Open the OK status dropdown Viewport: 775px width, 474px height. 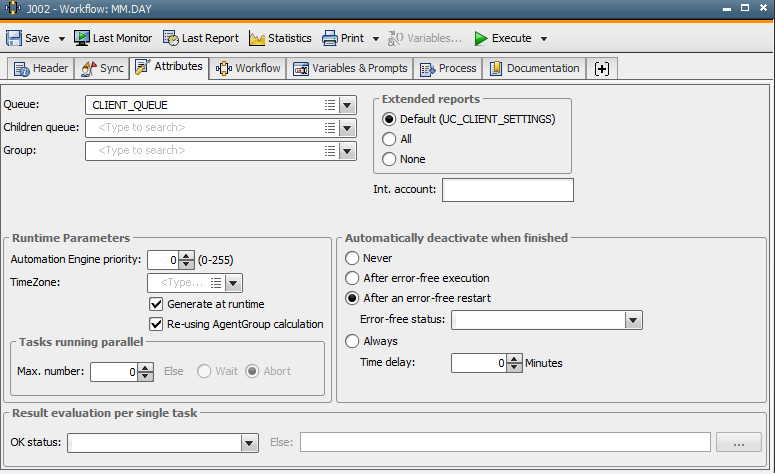(249, 442)
